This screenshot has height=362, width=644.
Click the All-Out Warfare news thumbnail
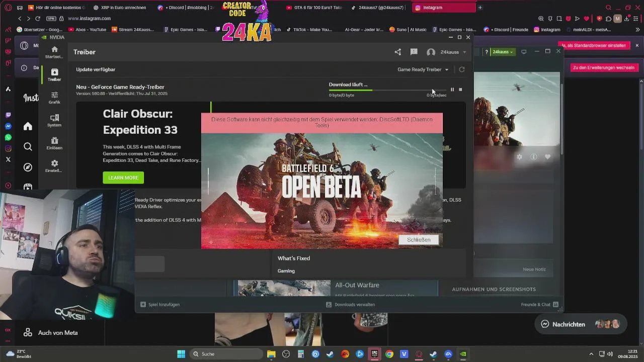point(284,288)
